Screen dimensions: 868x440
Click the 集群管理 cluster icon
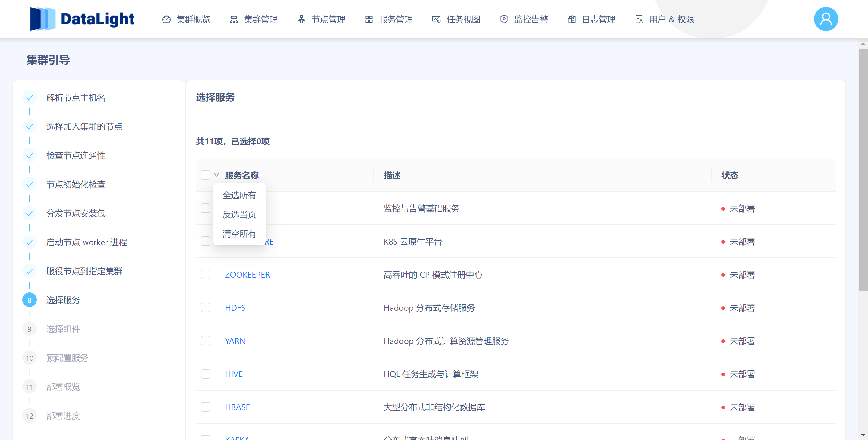234,20
